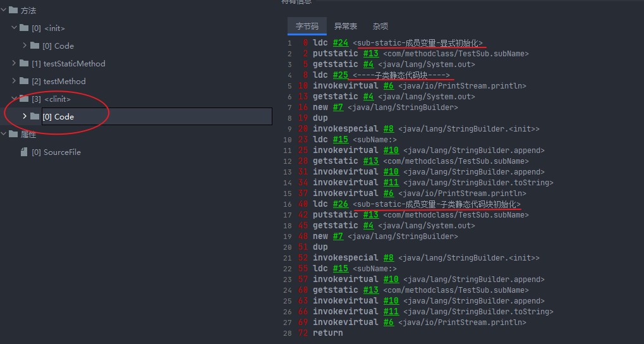
Task: Follow #13 link on offset 28 getstatic
Action: click(371, 161)
